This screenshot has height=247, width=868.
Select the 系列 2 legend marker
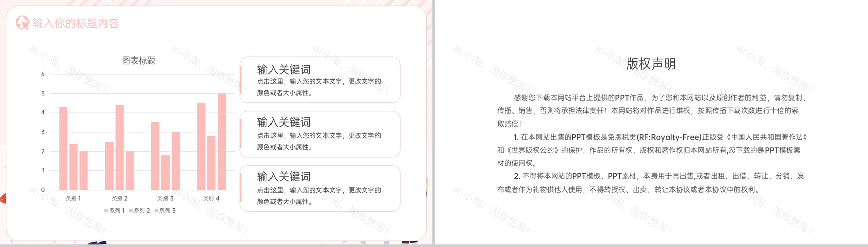pos(131,211)
